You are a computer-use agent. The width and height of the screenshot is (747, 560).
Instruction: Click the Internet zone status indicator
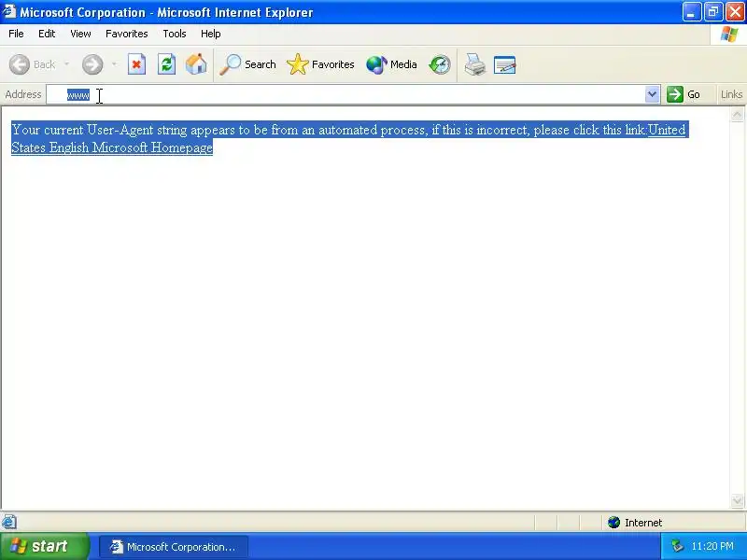[636, 523]
